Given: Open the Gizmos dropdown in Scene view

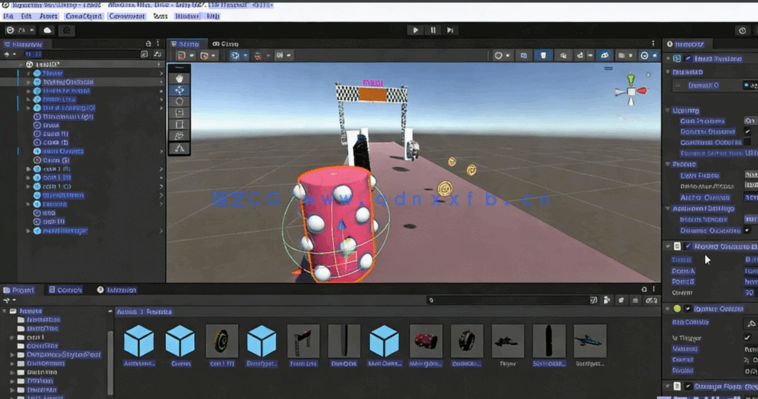Looking at the screenshot, I should point(648,56).
